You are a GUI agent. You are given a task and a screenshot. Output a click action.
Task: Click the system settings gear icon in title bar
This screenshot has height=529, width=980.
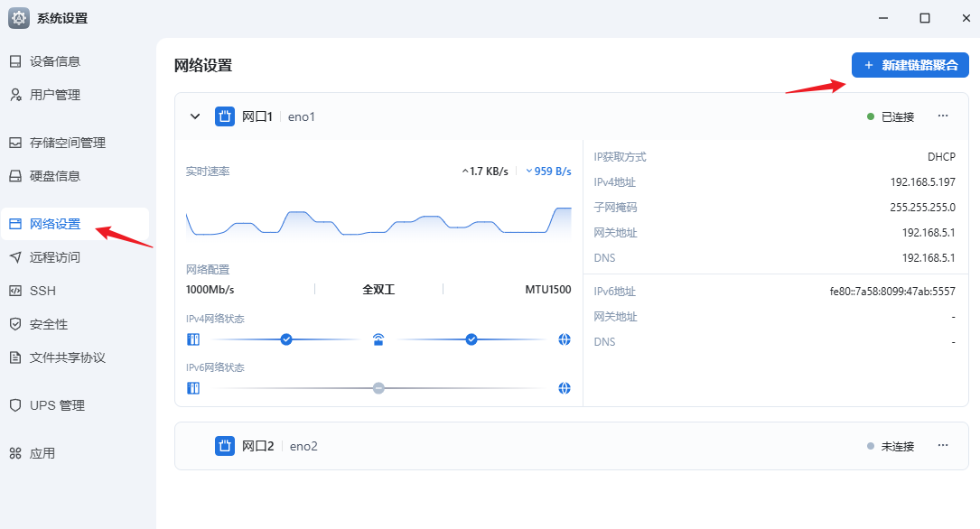19,18
